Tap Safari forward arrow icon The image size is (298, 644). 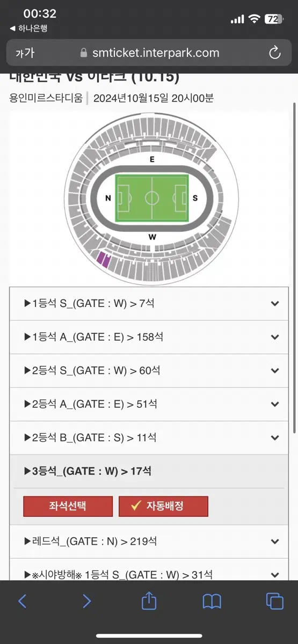pos(86,601)
